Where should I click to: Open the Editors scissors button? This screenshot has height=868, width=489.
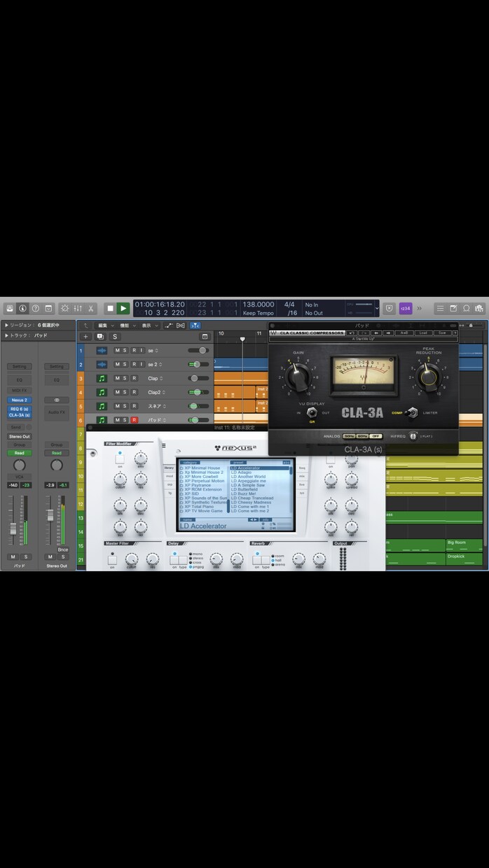click(x=91, y=308)
